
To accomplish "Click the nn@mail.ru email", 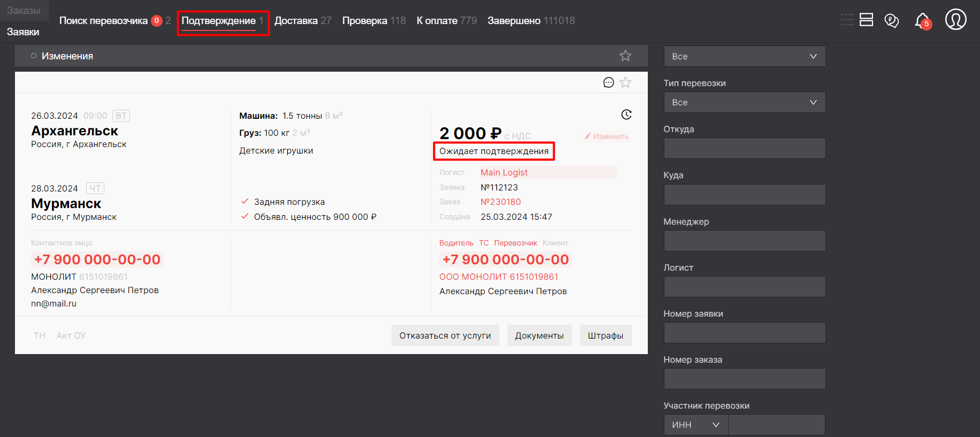I will [x=53, y=303].
